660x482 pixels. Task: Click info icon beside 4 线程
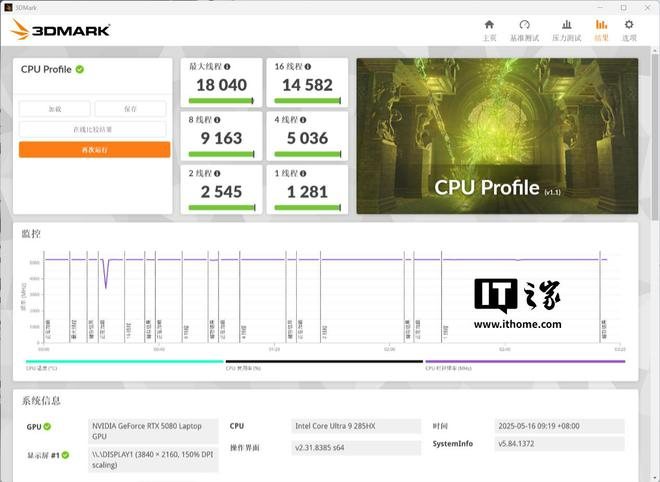click(303, 120)
